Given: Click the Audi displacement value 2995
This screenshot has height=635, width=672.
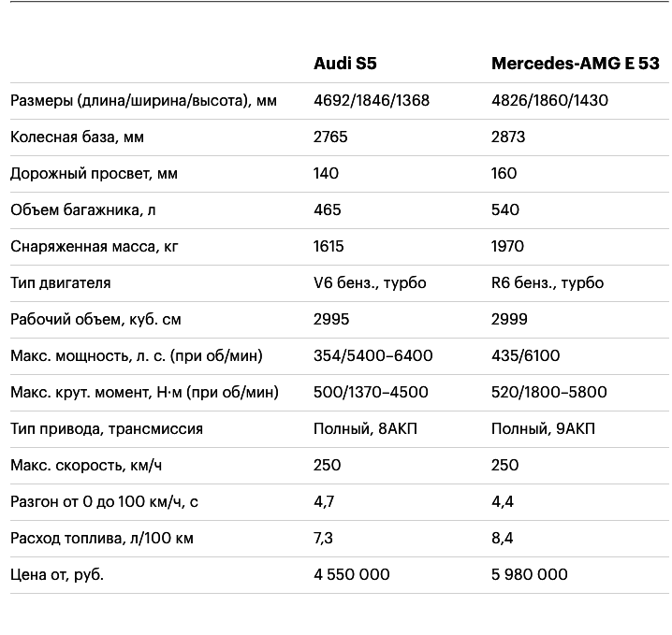Looking at the screenshot, I should coord(331,320).
